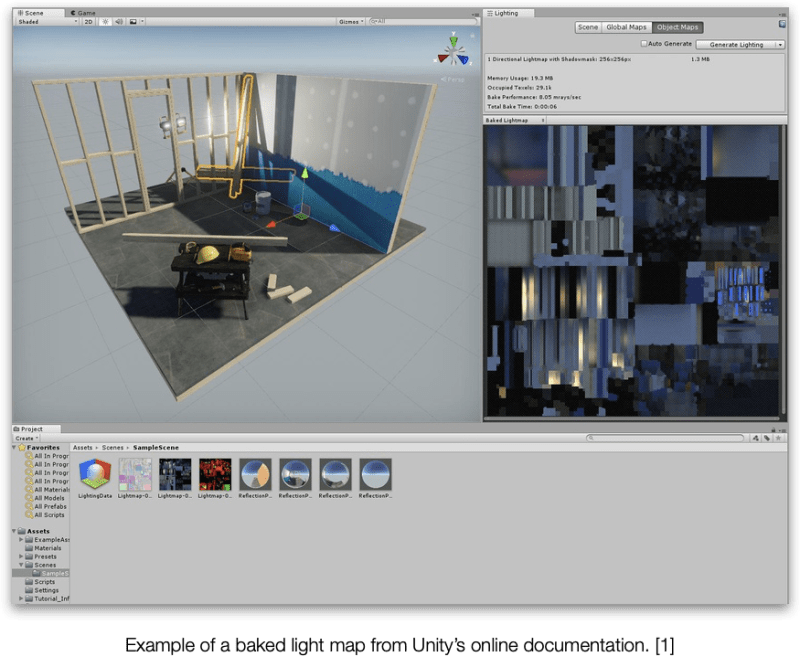
Task: Expand the Tutorial_Info folder
Action: click(x=21, y=599)
